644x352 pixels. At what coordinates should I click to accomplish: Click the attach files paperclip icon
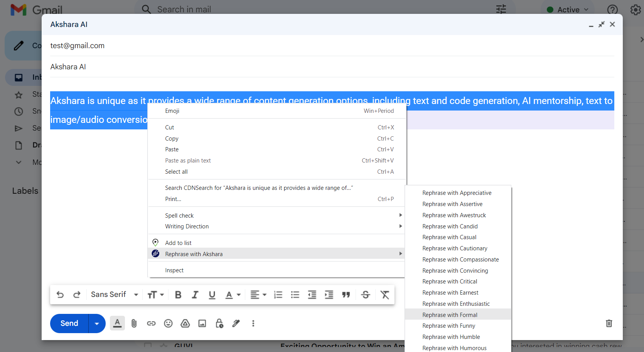click(x=134, y=324)
